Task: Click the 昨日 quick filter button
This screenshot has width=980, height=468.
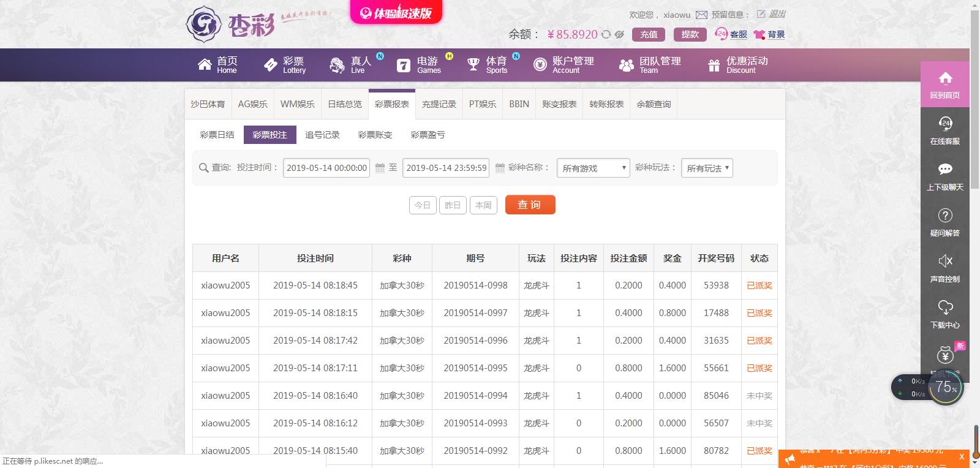Action: [453, 205]
